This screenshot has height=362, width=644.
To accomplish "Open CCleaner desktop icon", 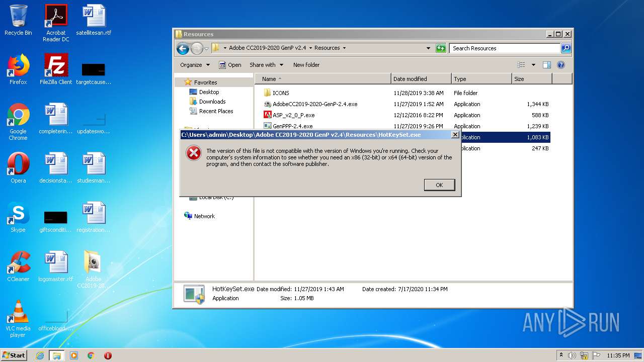I will [x=18, y=266].
